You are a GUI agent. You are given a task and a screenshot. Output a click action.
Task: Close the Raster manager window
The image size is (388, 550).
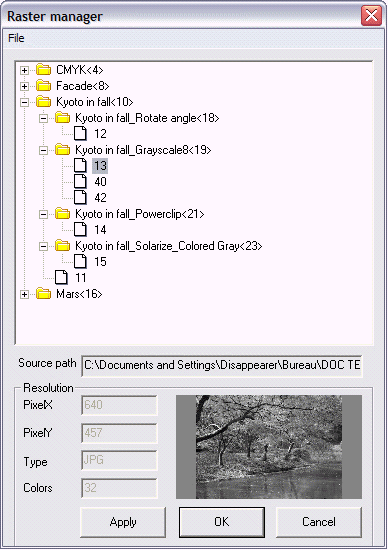pos(372,15)
